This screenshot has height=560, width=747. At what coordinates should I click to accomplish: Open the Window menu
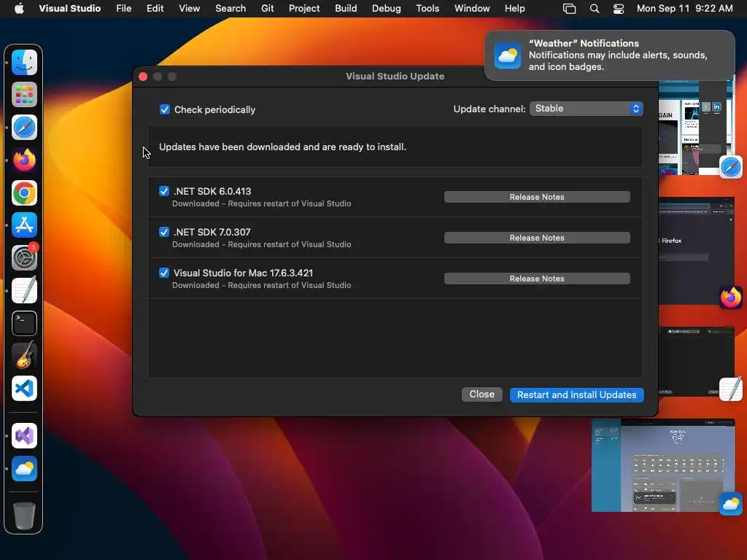(x=472, y=8)
